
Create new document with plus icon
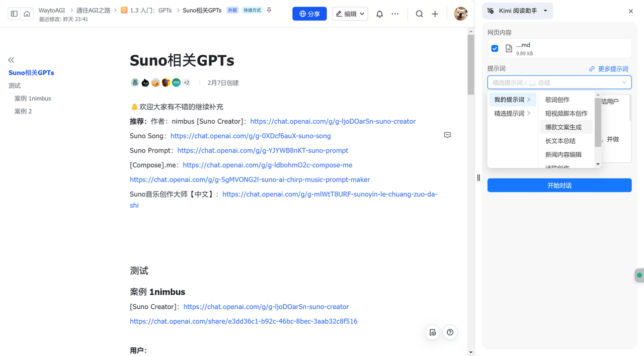coord(435,14)
